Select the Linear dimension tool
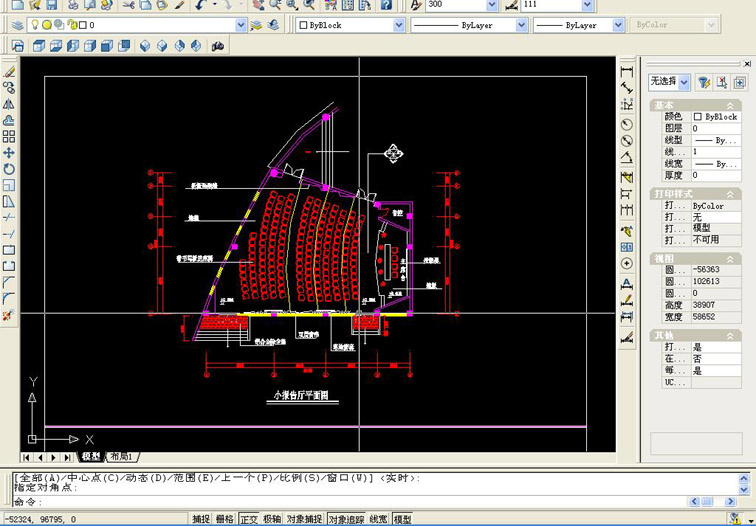 tap(627, 72)
